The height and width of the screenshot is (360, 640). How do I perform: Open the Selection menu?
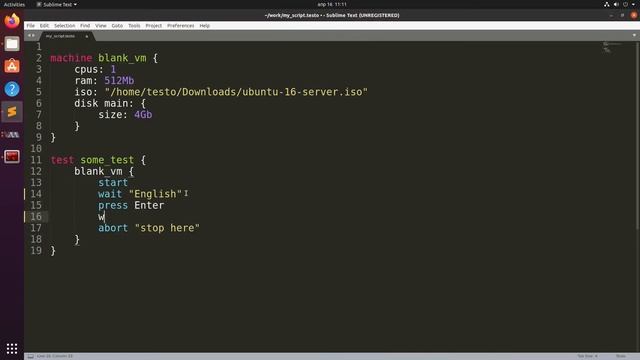(64, 25)
